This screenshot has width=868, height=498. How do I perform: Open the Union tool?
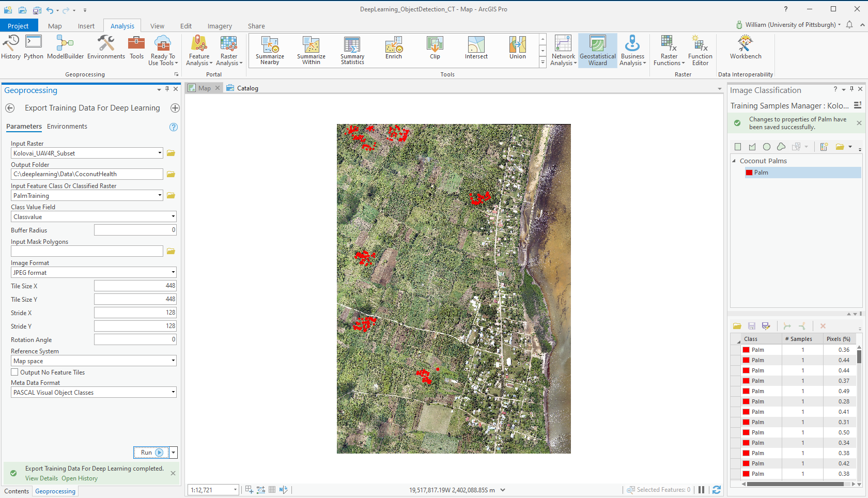(518, 48)
